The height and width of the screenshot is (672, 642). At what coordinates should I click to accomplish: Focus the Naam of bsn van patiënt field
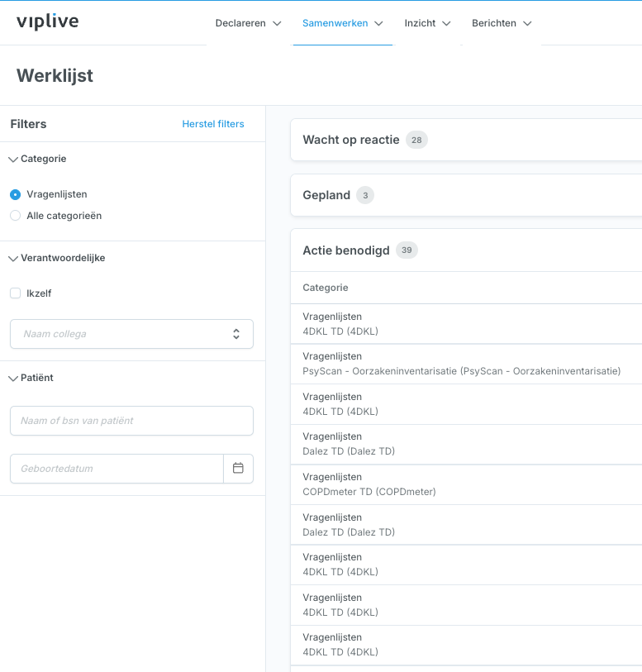point(131,421)
